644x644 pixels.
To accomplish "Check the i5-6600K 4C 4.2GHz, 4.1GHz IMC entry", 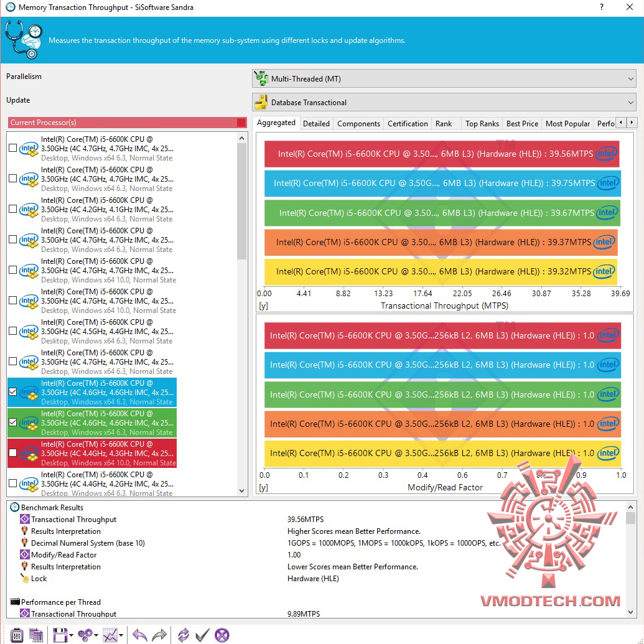I will (12, 208).
